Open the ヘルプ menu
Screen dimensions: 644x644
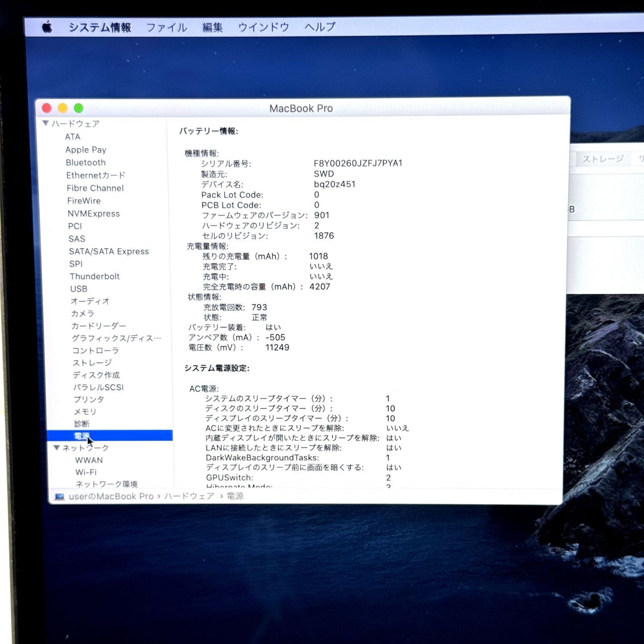click(320, 27)
